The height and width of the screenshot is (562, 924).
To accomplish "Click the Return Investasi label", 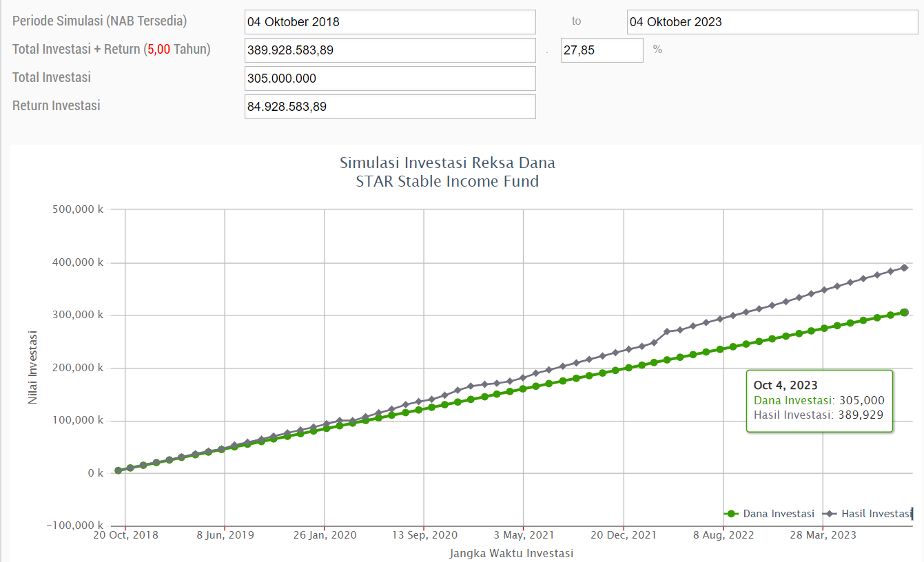I will [x=57, y=105].
